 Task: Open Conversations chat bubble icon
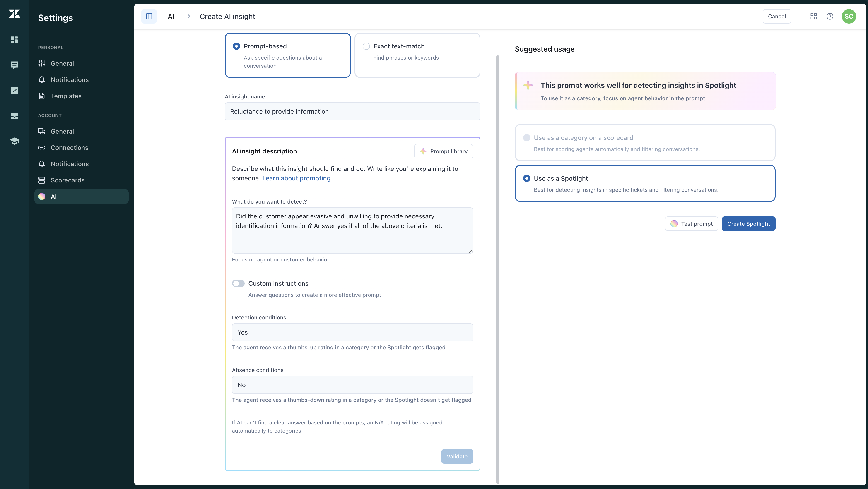click(14, 65)
